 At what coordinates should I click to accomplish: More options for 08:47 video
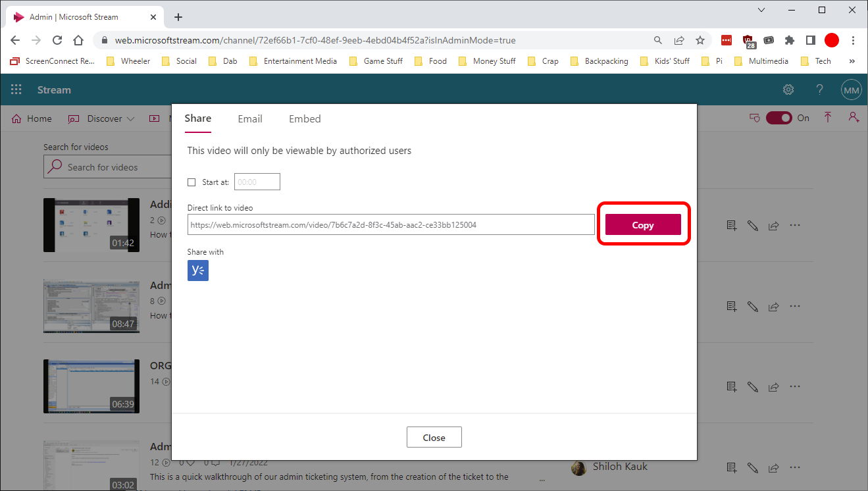795,306
